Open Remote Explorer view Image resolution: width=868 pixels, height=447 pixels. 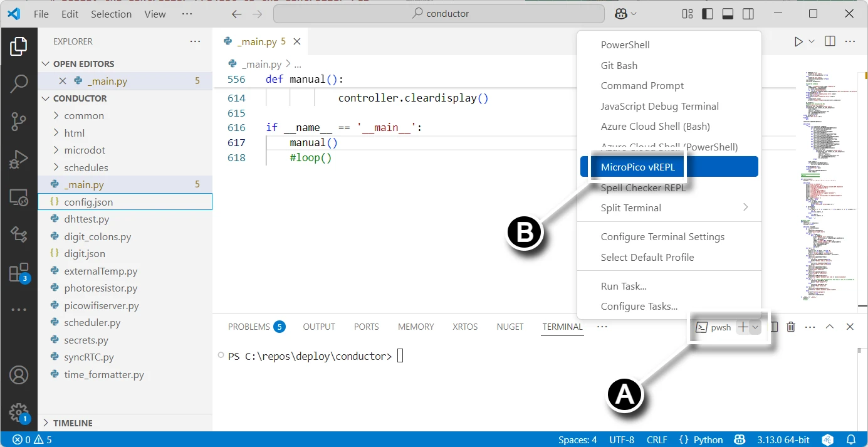point(19,198)
